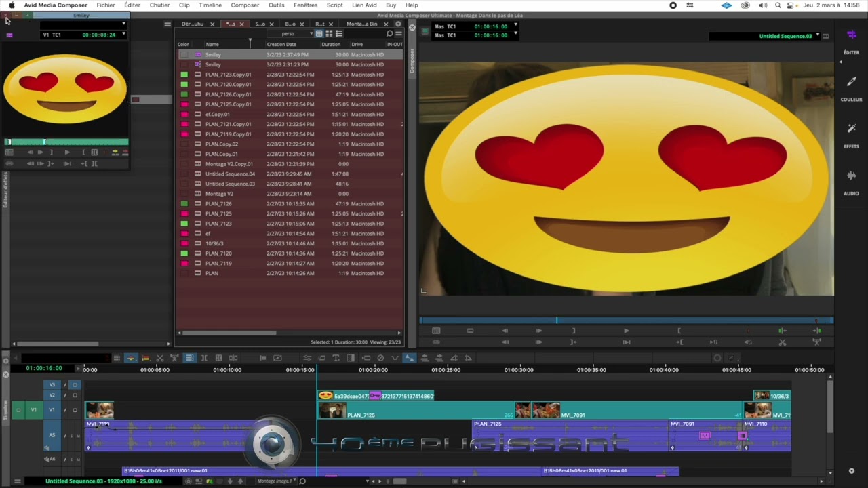Mute the A5 audio track
868x488 pixels.
point(77,436)
